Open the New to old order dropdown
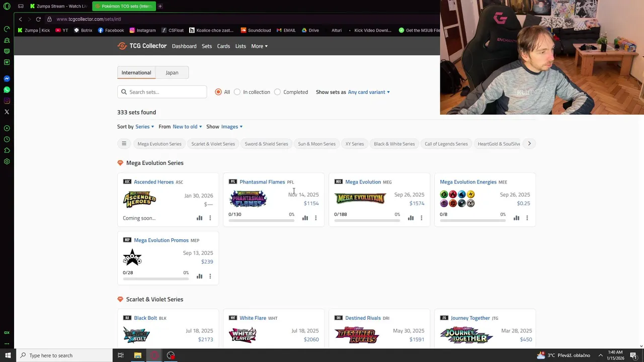The height and width of the screenshot is (362, 644). pos(187,127)
